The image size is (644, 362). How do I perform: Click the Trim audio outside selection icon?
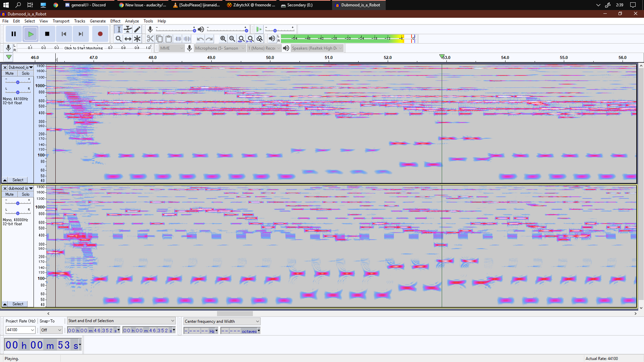click(x=178, y=39)
